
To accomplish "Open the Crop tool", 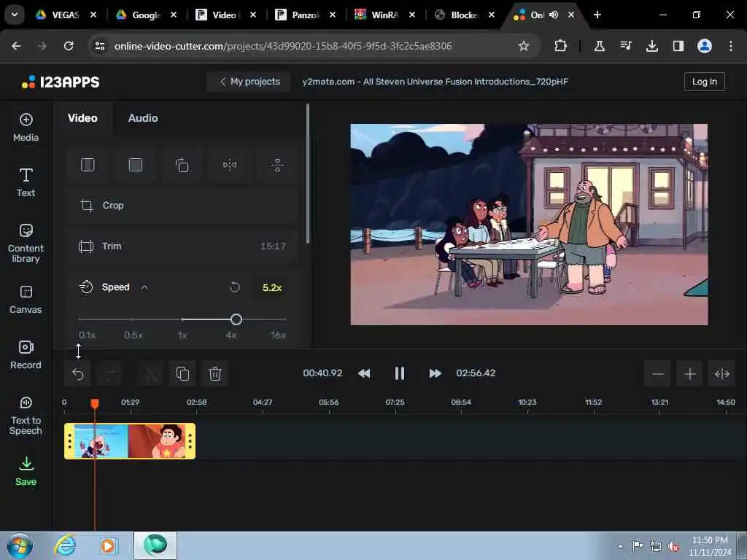I will [x=182, y=206].
